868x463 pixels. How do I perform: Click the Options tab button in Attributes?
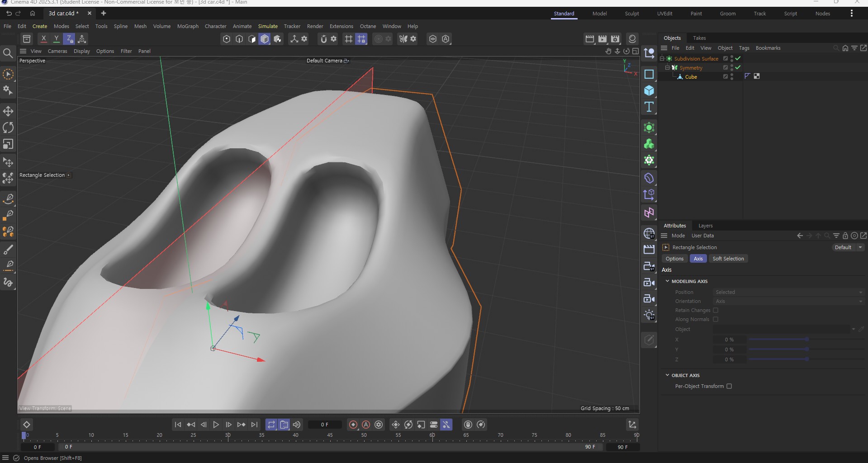[x=674, y=259]
